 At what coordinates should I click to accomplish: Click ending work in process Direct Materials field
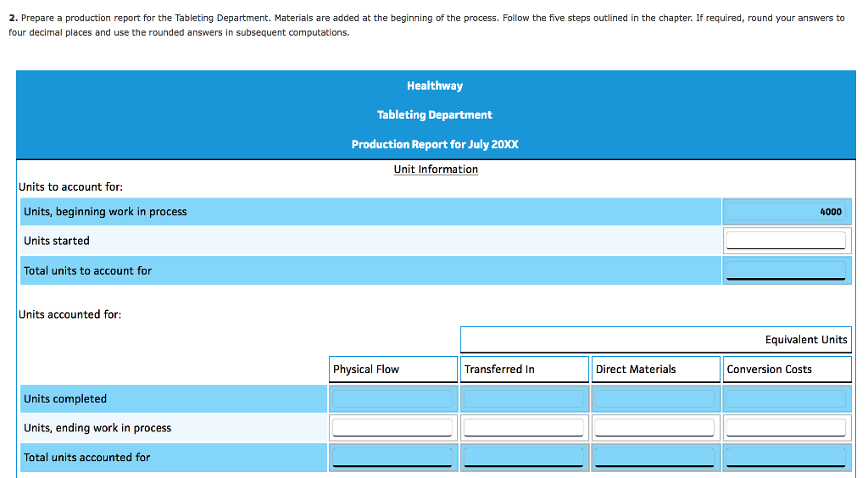tap(655, 428)
